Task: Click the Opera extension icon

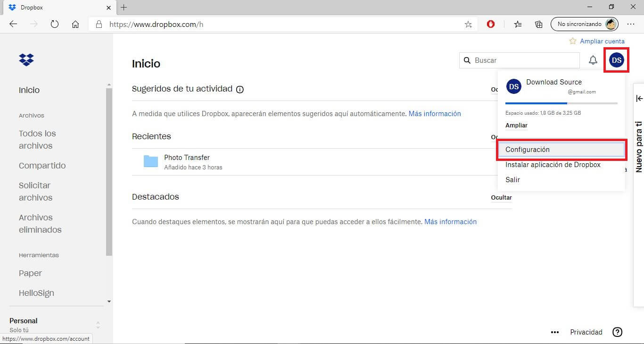Action: 491,24
